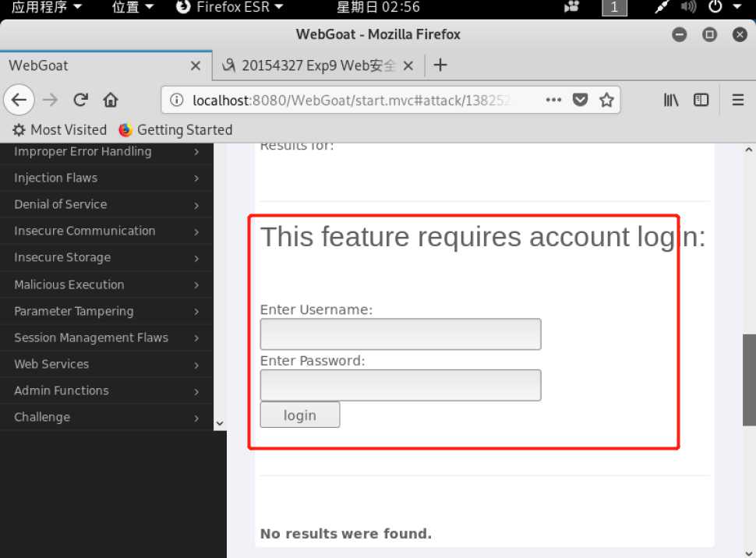Open the Firefox ESR app menu
Viewport: 756px width, 558px height.
229,7
